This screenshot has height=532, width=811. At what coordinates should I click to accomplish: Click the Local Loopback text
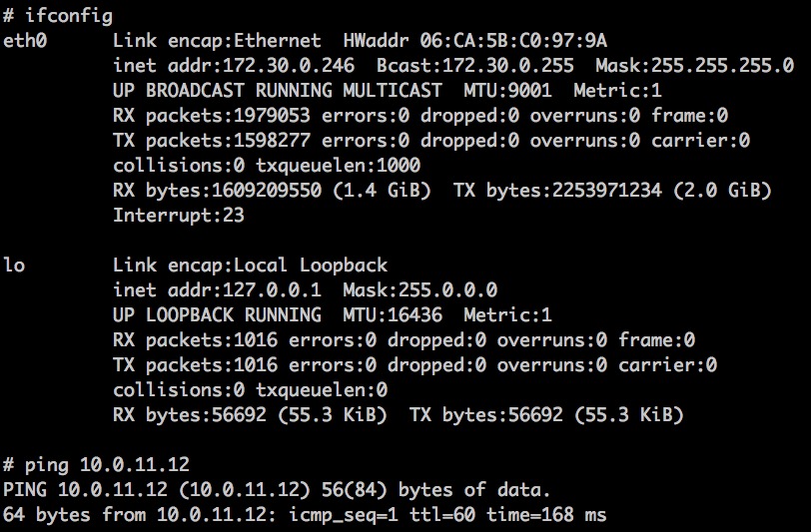[x=311, y=265]
